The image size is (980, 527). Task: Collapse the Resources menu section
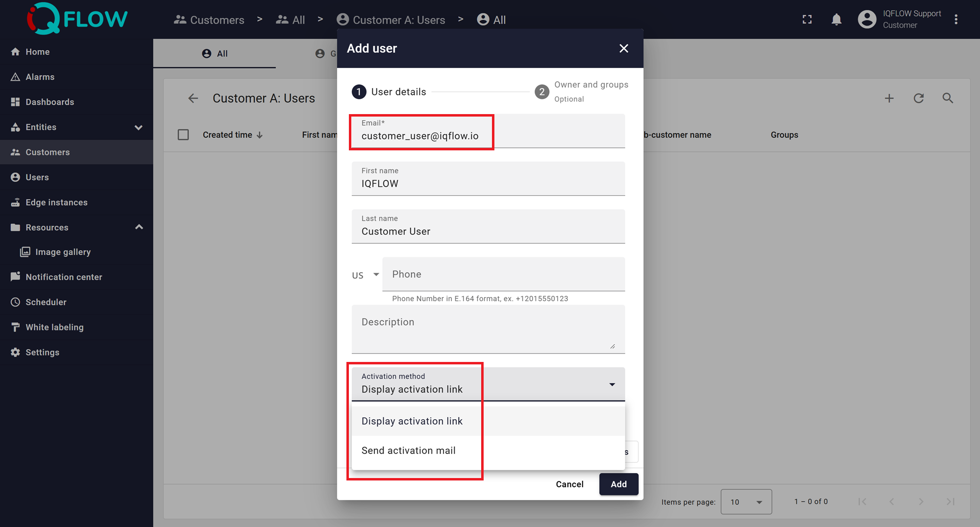click(x=139, y=227)
